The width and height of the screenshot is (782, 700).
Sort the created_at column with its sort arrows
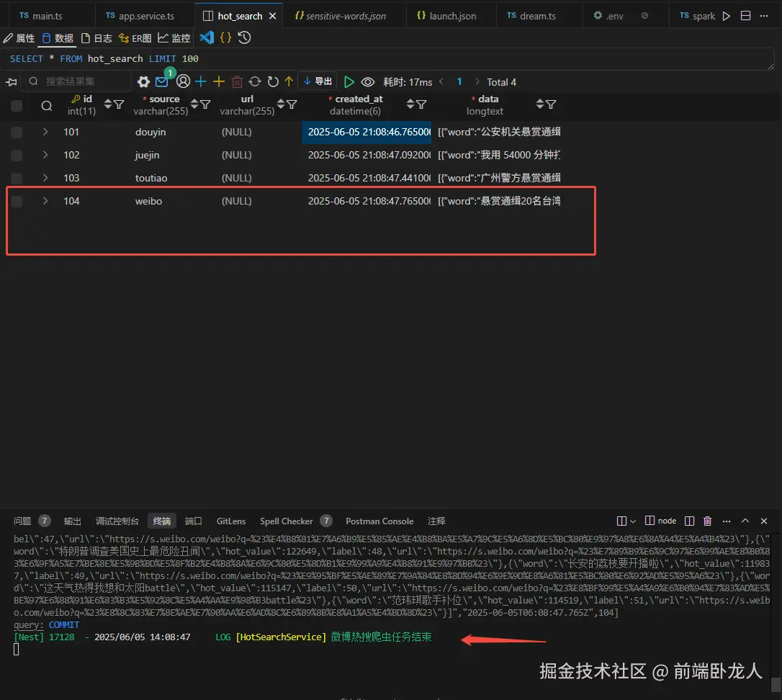coord(410,104)
